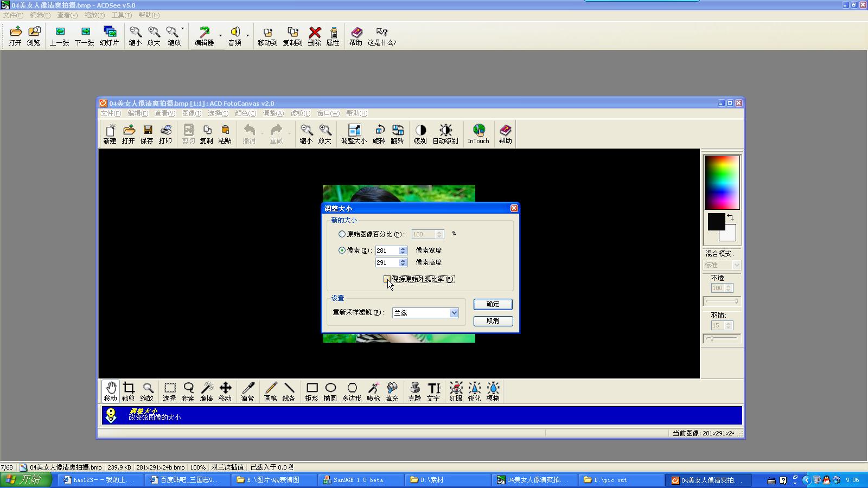Viewport: 868px width, 488px height.
Task: Expand the resampling filter (兰兹) dropdown
Action: pyautogui.click(x=454, y=313)
